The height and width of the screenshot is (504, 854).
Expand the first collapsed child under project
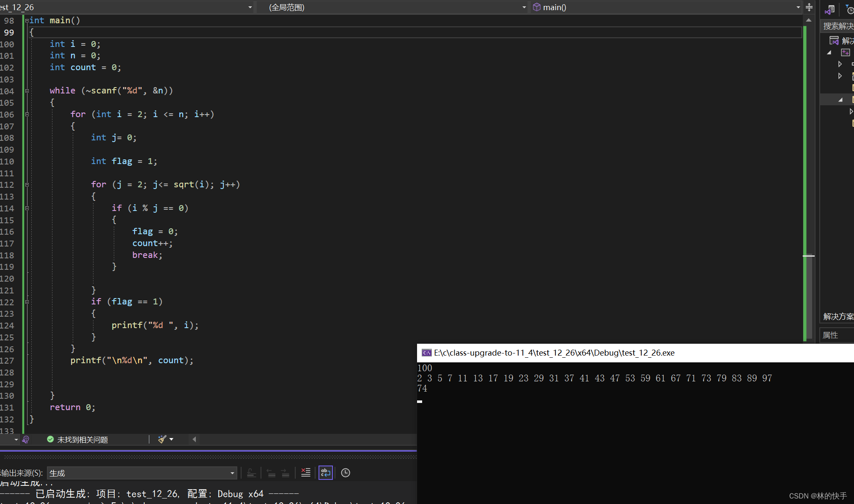840,64
